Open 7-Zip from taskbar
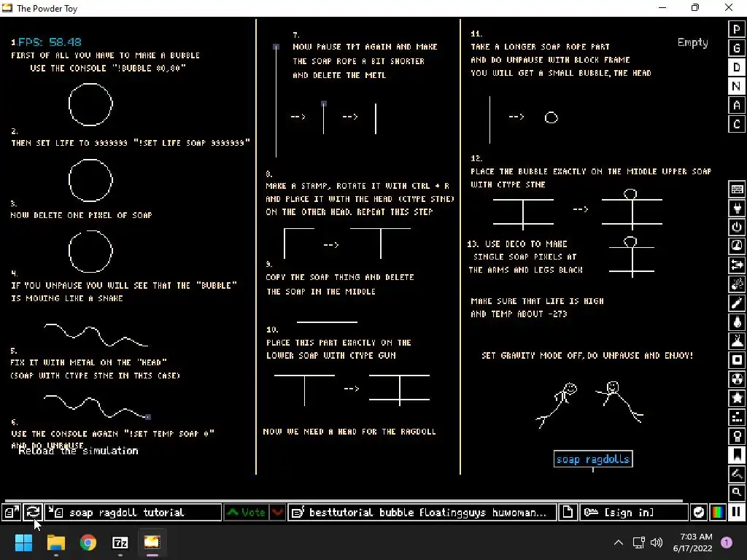This screenshot has width=747, height=560. tap(120, 542)
